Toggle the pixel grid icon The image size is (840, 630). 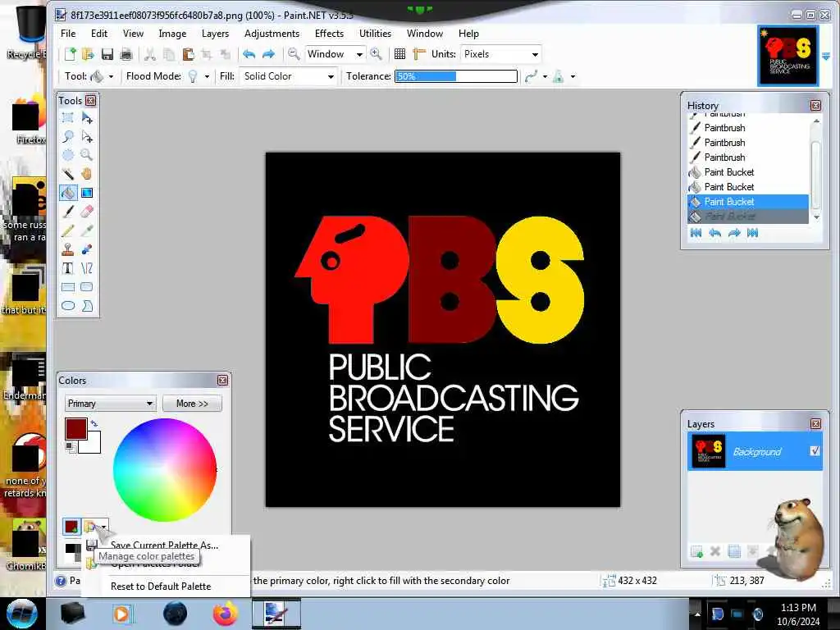coord(399,53)
